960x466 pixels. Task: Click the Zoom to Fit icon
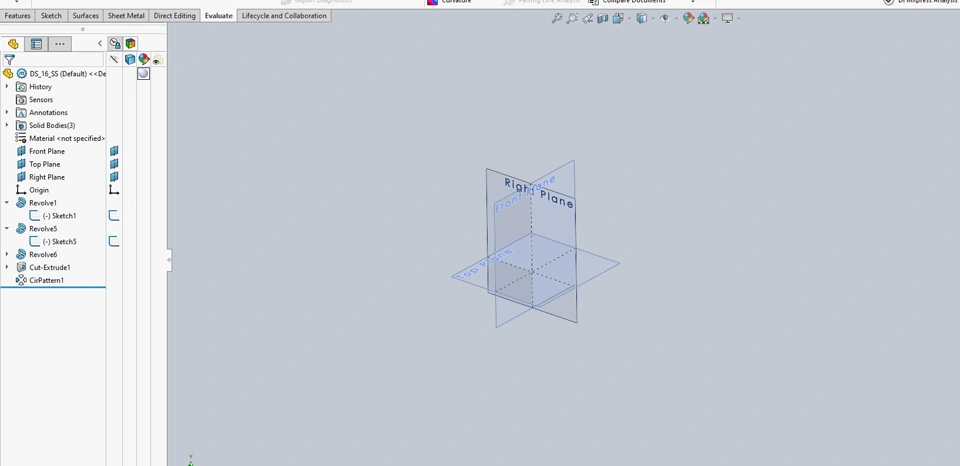pos(557,19)
